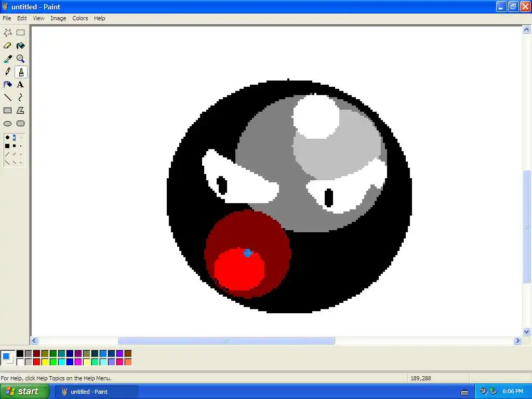Choose the bright red palette color
532x399 pixels.
click(x=37, y=362)
